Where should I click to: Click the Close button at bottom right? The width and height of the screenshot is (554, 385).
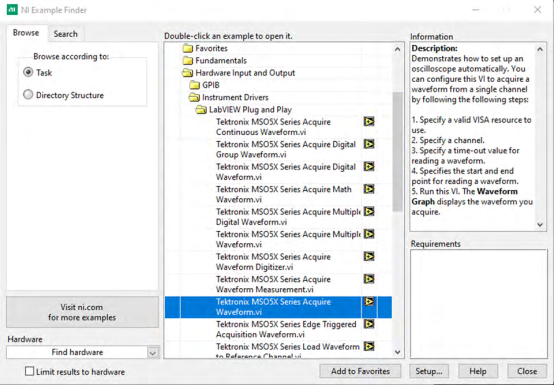point(527,371)
